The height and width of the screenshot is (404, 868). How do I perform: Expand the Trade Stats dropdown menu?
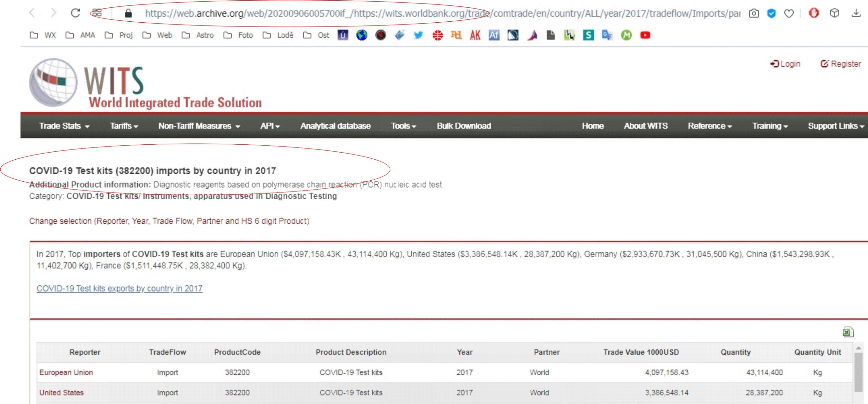click(x=64, y=126)
